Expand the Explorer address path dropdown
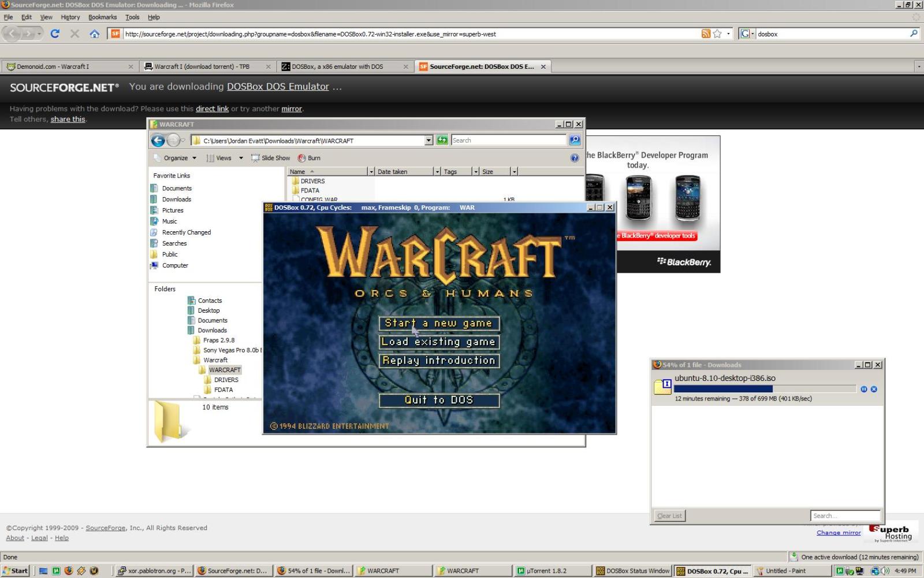Image resolution: width=924 pixels, height=578 pixels. [429, 140]
